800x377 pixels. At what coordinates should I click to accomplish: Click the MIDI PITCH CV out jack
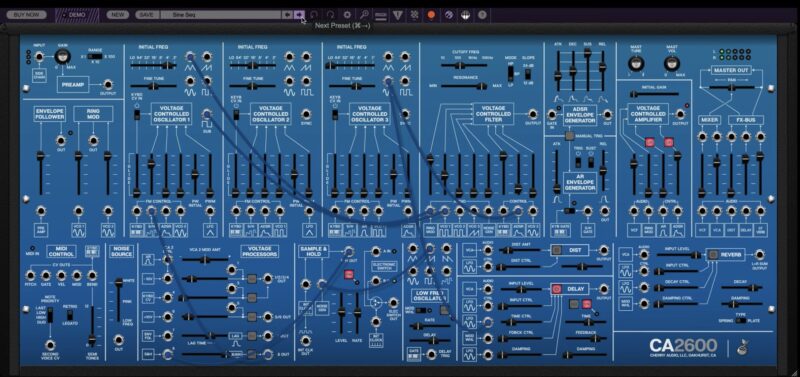(x=31, y=275)
